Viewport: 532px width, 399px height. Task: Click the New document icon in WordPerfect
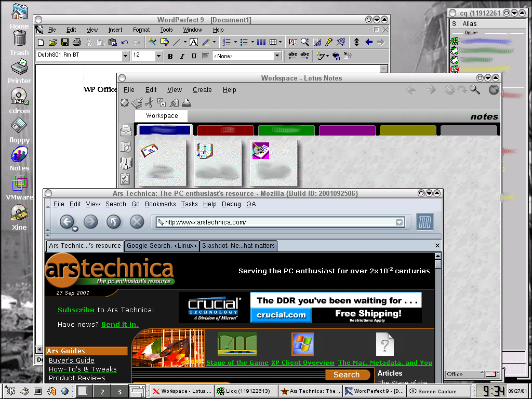point(41,42)
